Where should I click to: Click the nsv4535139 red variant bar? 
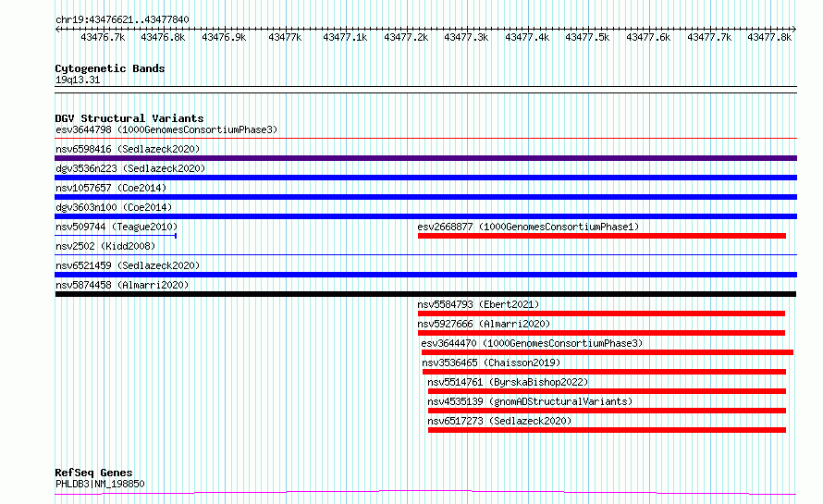(607, 411)
